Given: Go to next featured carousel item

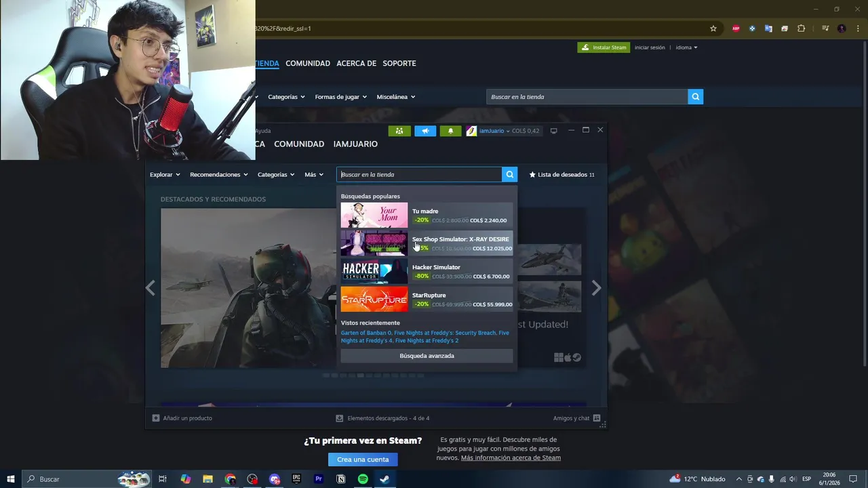Looking at the screenshot, I should pos(596,288).
